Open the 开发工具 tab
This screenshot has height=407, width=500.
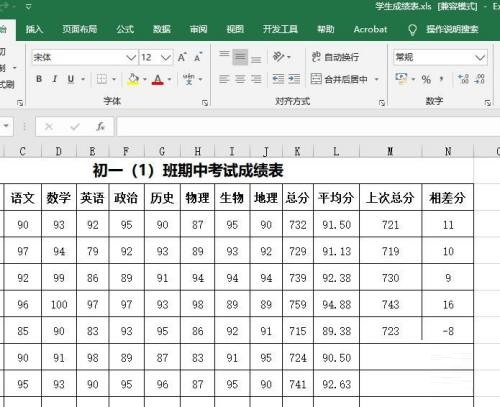280,29
